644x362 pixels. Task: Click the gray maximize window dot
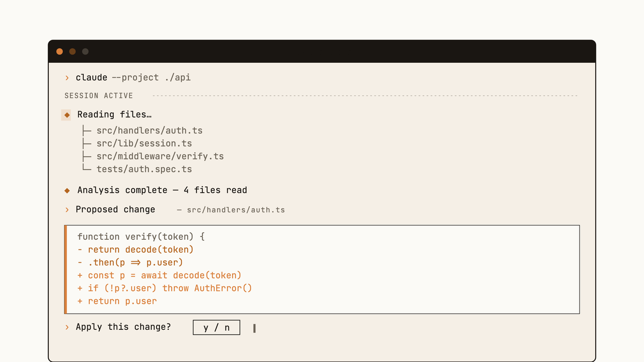(85, 51)
